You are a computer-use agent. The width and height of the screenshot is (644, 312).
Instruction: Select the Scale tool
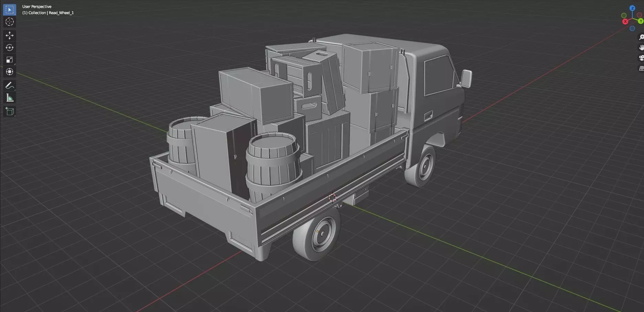[10, 60]
